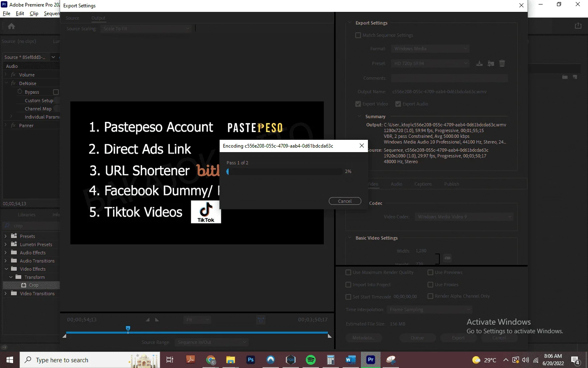Open Calculator from the taskbar

[x=331, y=360]
